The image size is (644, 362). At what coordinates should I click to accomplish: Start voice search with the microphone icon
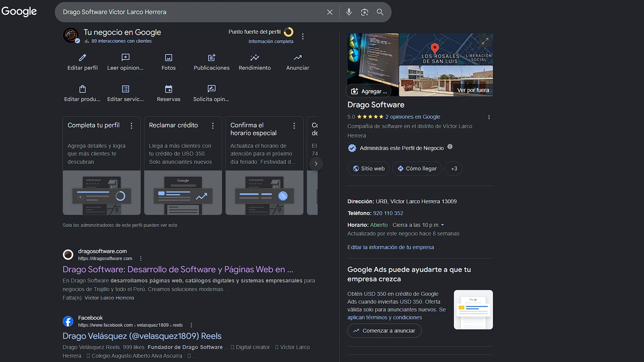pyautogui.click(x=349, y=12)
